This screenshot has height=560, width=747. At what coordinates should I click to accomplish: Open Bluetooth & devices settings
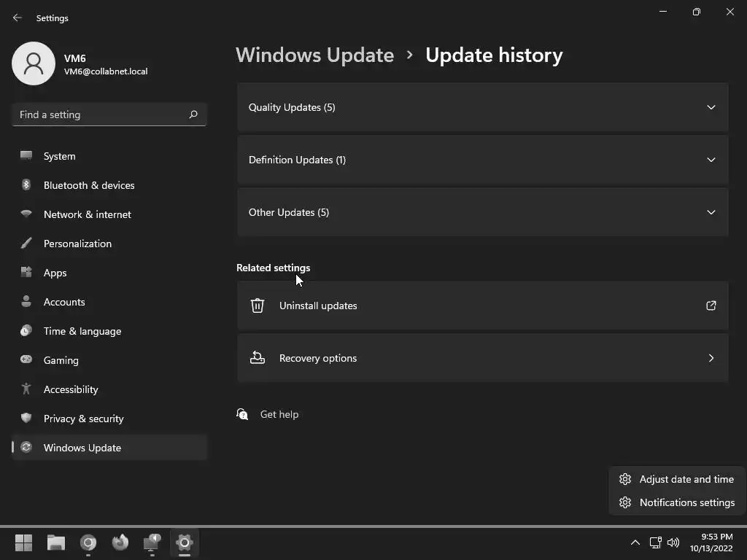coord(109,185)
